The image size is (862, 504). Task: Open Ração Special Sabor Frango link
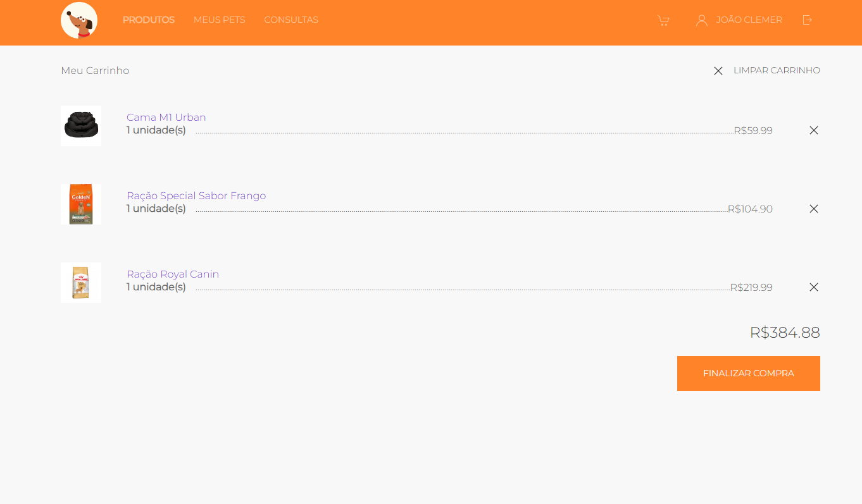[x=196, y=195]
